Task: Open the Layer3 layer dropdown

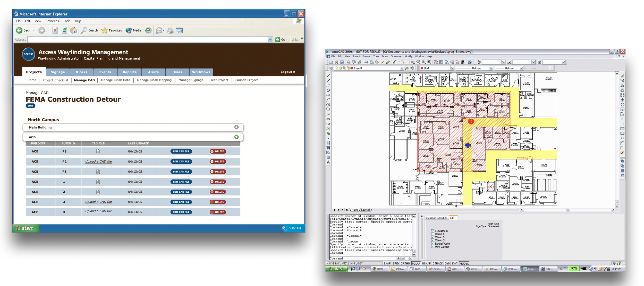Action: [402, 68]
